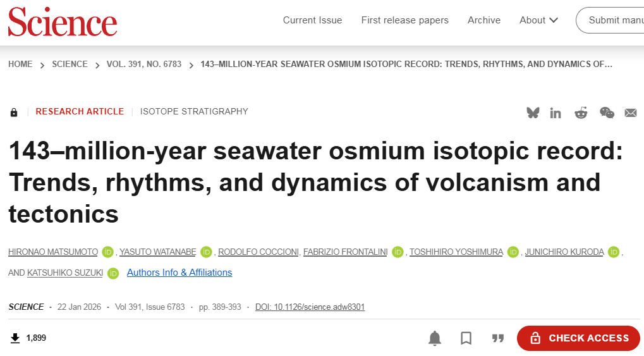This screenshot has width=644, height=356.
Task: Open Authors Info & Affiliations link
Action: [x=179, y=273]
